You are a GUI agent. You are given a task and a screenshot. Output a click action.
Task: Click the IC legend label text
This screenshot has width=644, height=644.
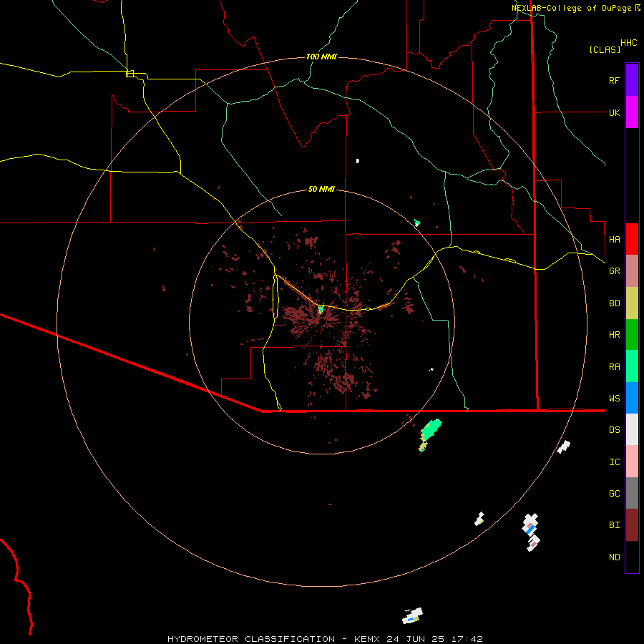pos(615,462)
